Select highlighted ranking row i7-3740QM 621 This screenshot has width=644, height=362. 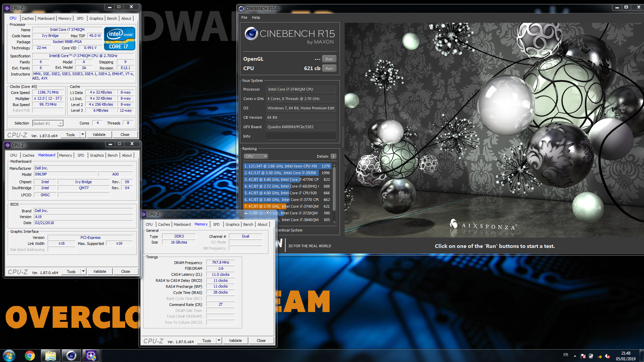pyautogui.click(x=287, y=206)
